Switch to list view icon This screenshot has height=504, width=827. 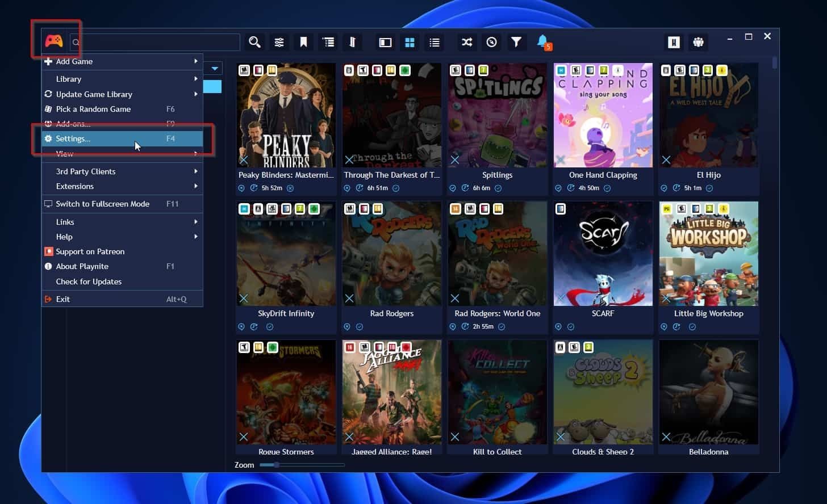tap(435, 43)
